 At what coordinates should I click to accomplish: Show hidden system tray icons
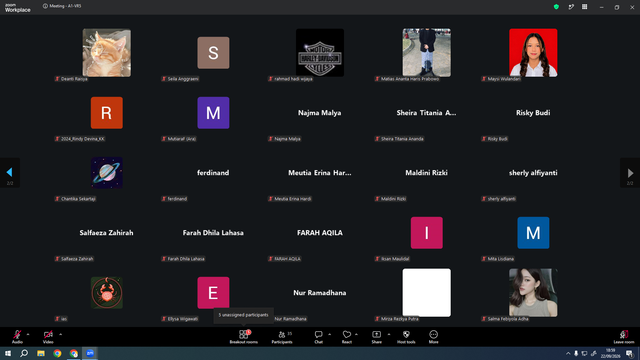point(568,353)
